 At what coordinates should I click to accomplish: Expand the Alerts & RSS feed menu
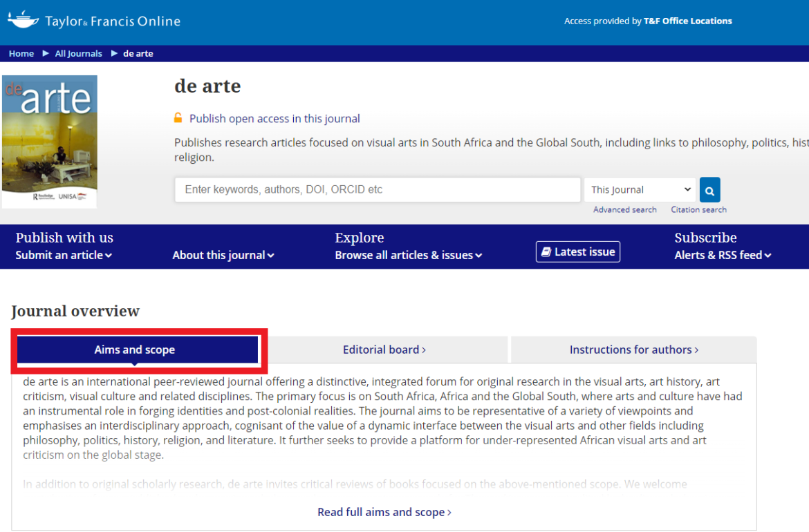[x=723, y=255]
